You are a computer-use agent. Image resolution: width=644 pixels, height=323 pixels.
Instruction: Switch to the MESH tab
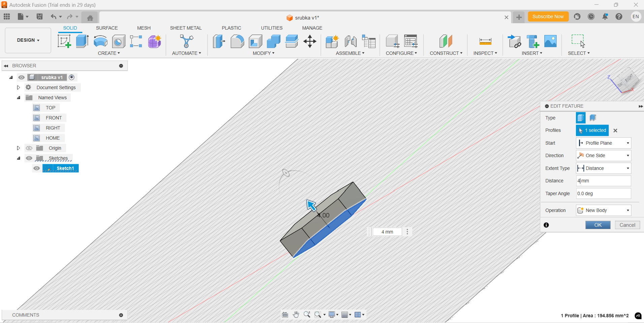(x=144, y=28)
